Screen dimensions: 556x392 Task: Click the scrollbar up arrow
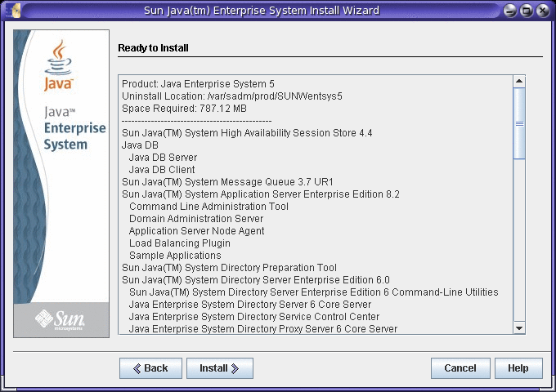(519, 82)
